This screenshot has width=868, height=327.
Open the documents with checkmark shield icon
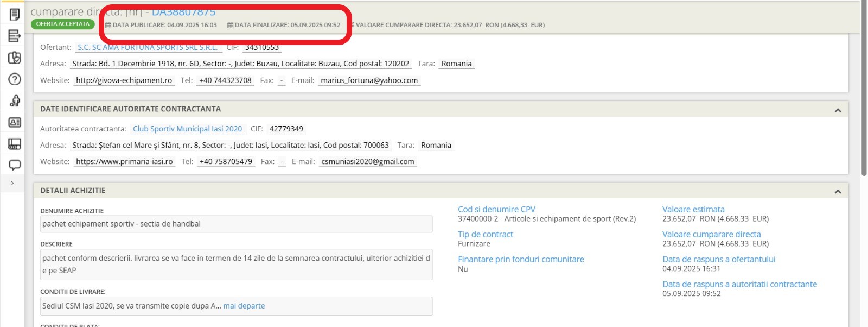[15, 58]
